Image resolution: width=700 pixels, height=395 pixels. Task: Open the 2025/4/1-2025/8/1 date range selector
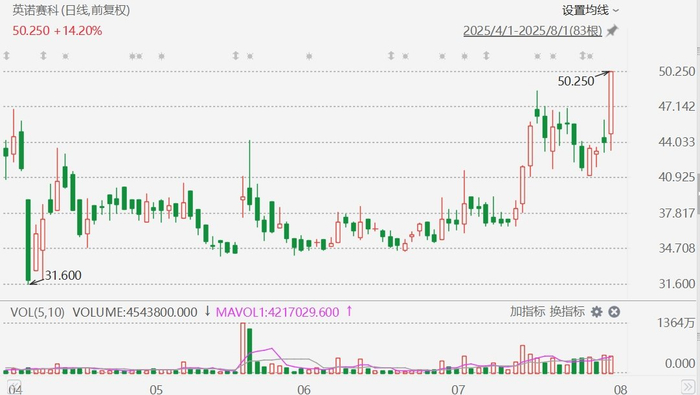533,31
